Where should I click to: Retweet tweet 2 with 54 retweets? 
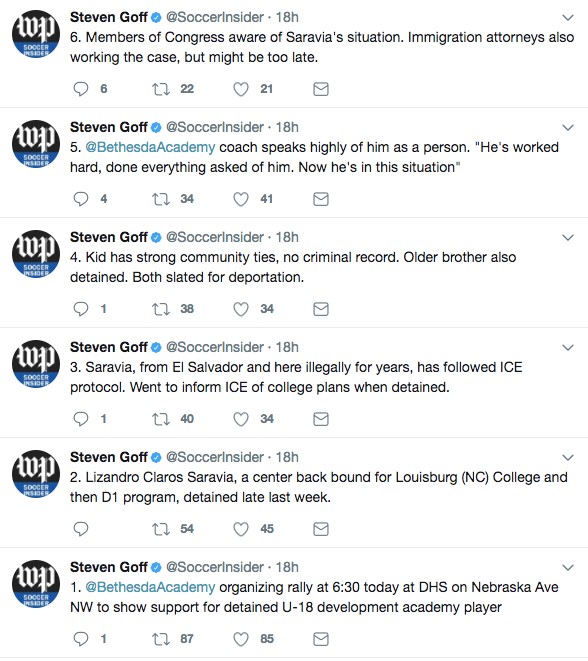click(x=161, y=529)
